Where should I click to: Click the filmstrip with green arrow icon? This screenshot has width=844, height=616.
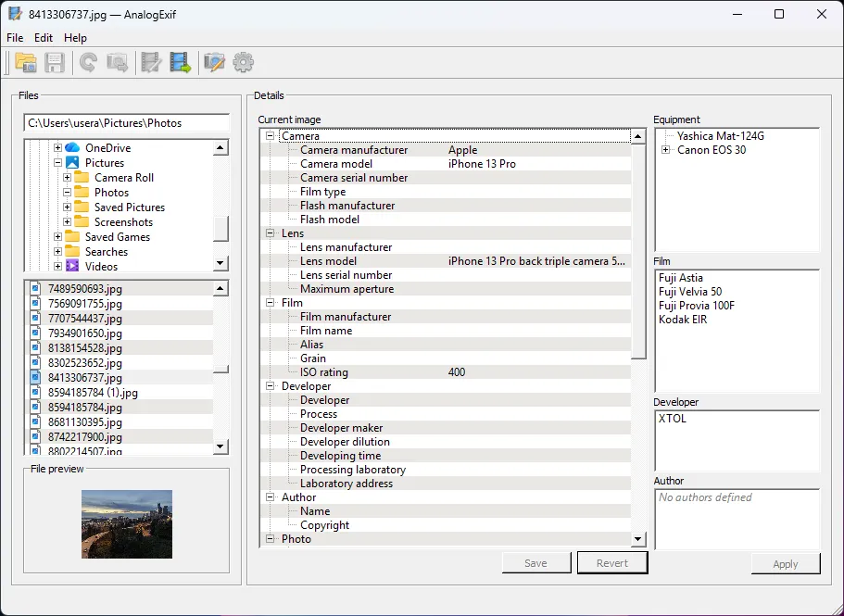[x=180, y=63]
